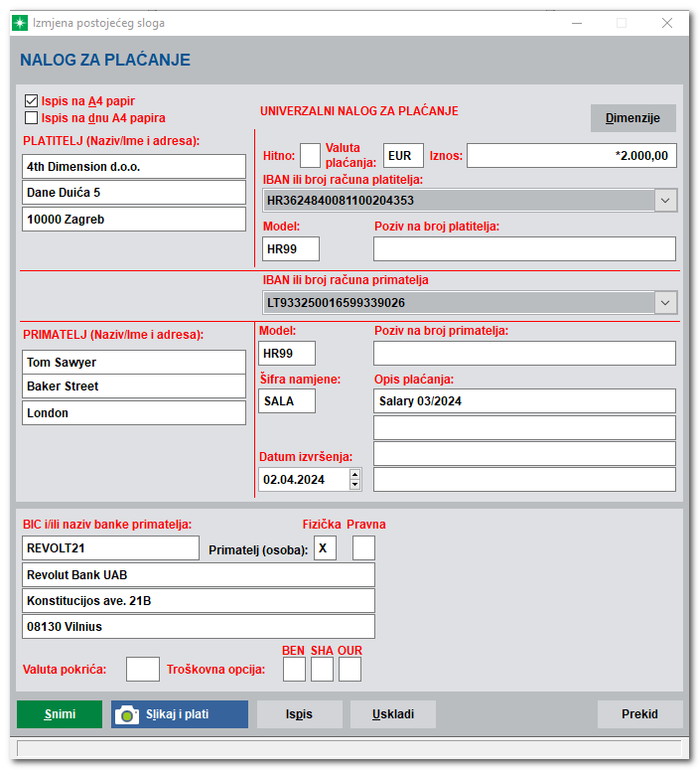
Task: Select the OUR cost option box
Action: click(350, 670)
